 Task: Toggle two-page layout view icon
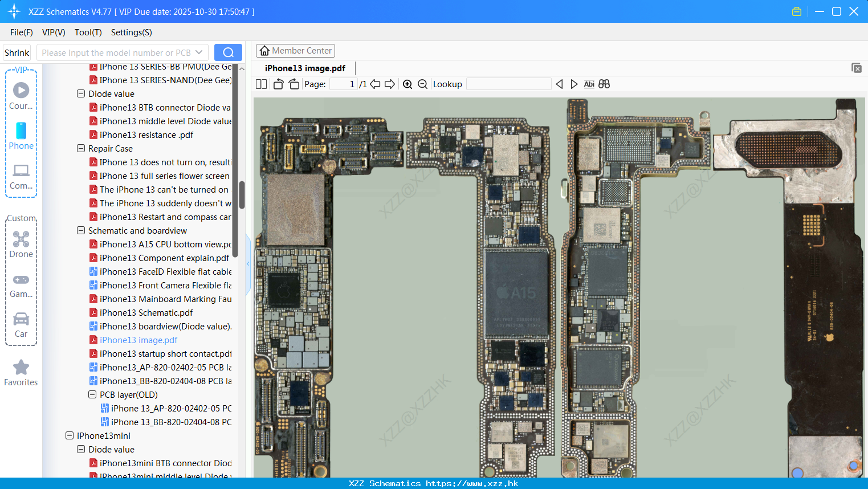coord(261,84)
